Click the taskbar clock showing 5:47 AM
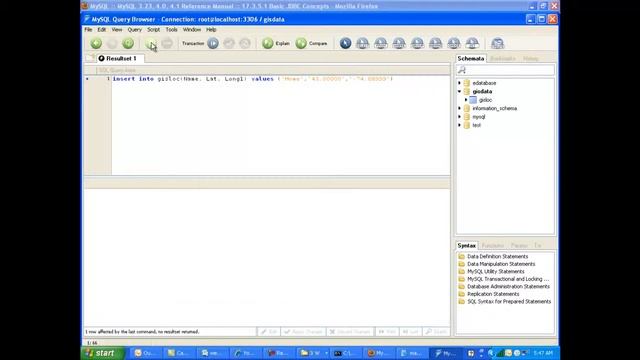The width and height of the screenshot is (640, 360). tap(543, 353)
